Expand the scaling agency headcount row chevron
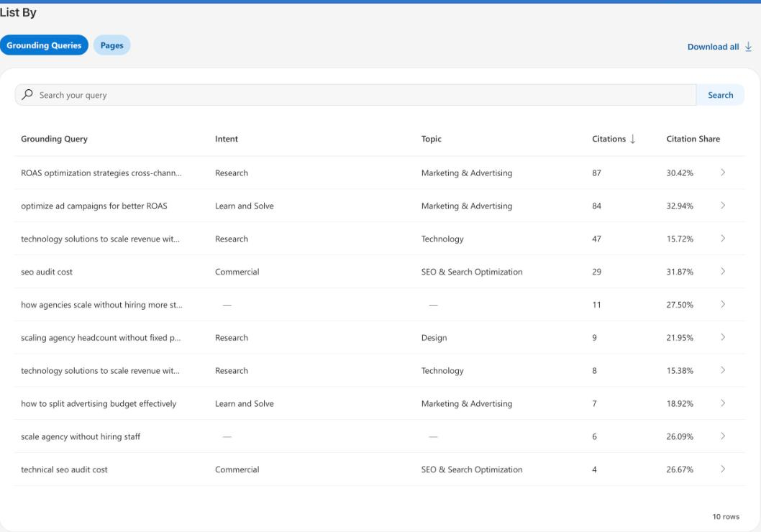This screenshot has width=761, height=532. (723, 337)
